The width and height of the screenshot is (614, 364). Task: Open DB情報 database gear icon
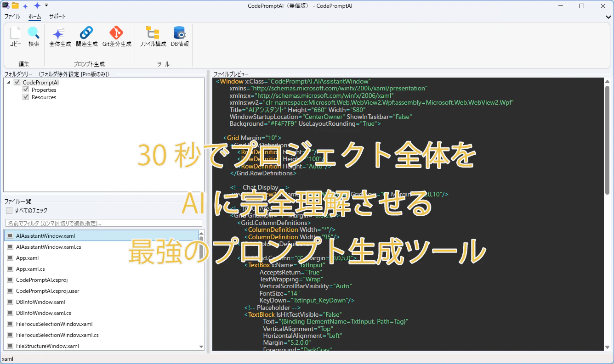pyautogui.click(x=180, y=33)
